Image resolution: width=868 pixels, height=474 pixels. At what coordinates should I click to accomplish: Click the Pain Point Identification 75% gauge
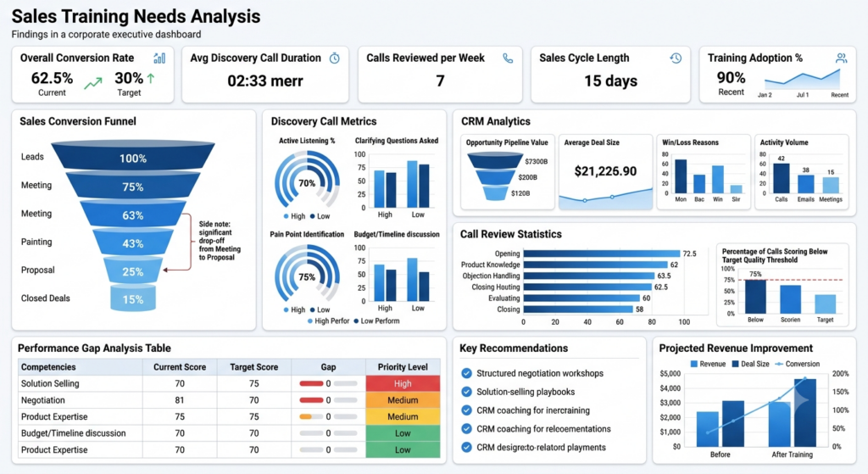307,276
